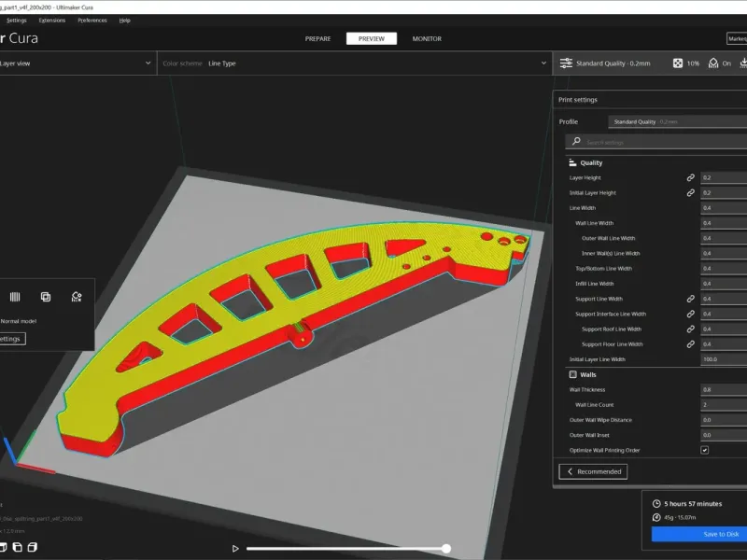The width and height of the screenshot is (747, 560).
Task: Click the Print settings panel header
Action: point(650,100)
